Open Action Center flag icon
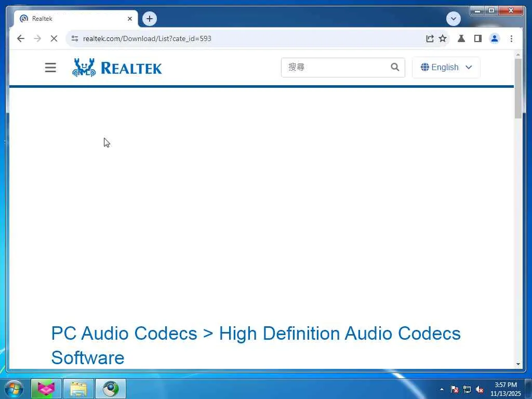The width and height of the screenshot is (532, 399). [454, 389]
